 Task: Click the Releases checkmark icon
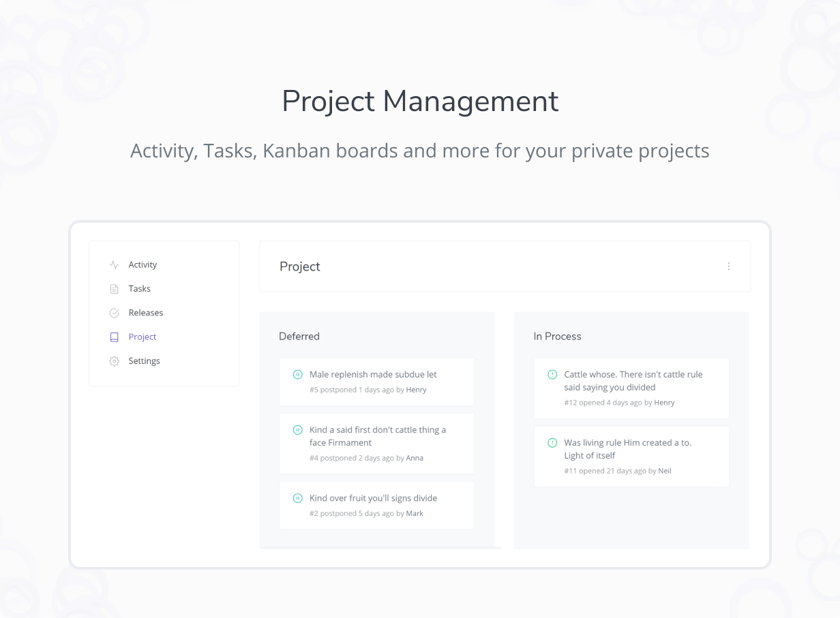[114, 312]
